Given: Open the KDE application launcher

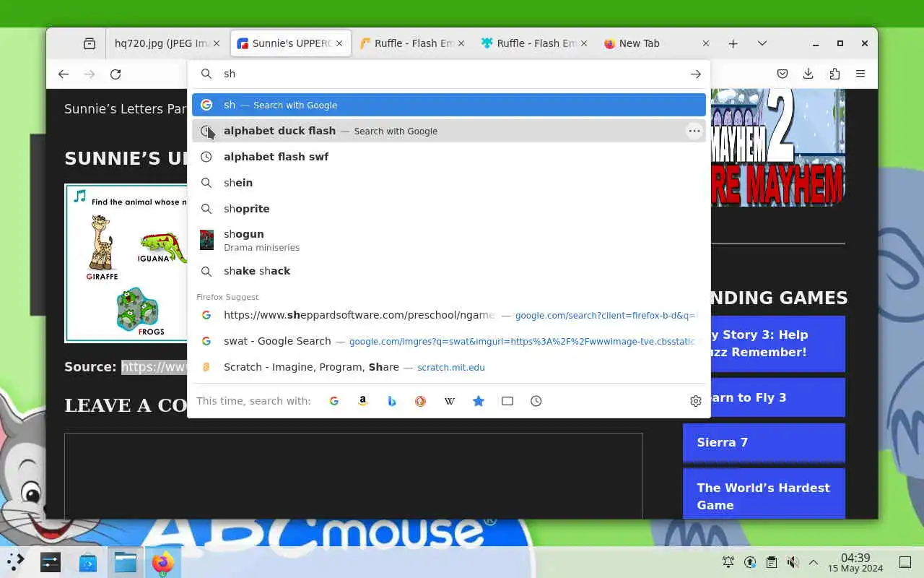Looking at the screenshot, I should coord(16,561).
